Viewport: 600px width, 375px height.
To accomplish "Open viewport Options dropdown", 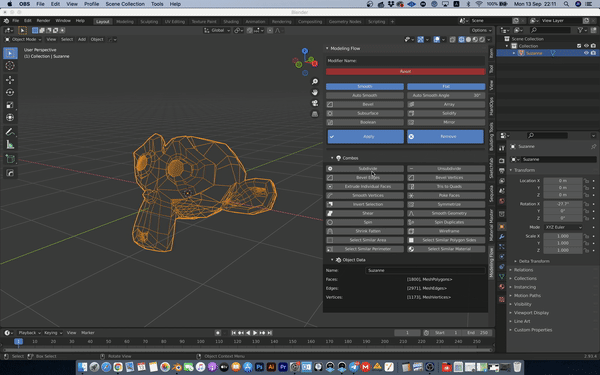I will (x=481, y=30).
